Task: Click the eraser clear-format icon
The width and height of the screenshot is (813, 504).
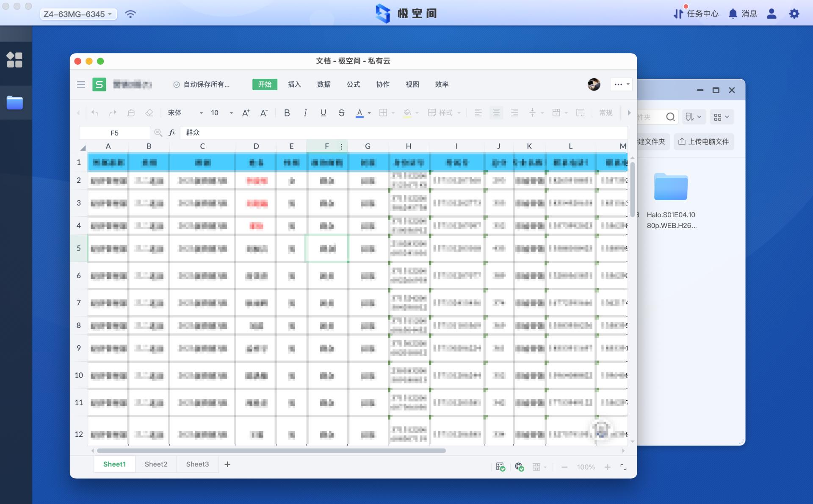Action: 149,113
